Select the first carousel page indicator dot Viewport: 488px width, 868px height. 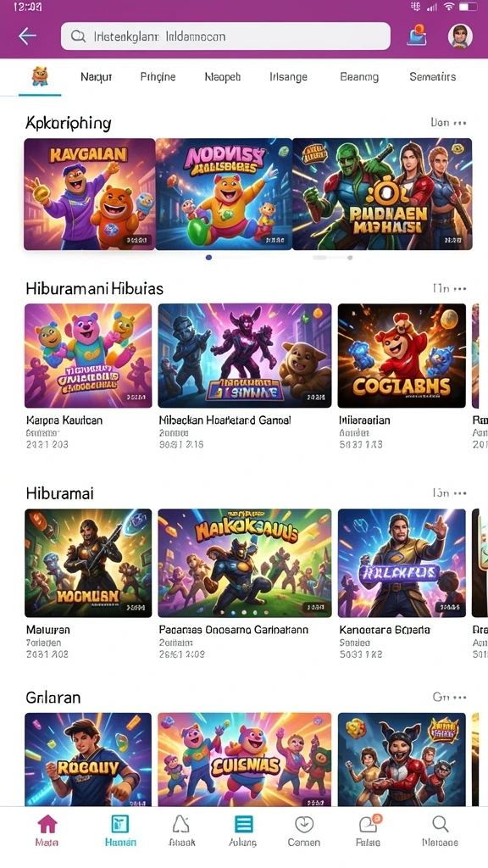tap(208, 258)
